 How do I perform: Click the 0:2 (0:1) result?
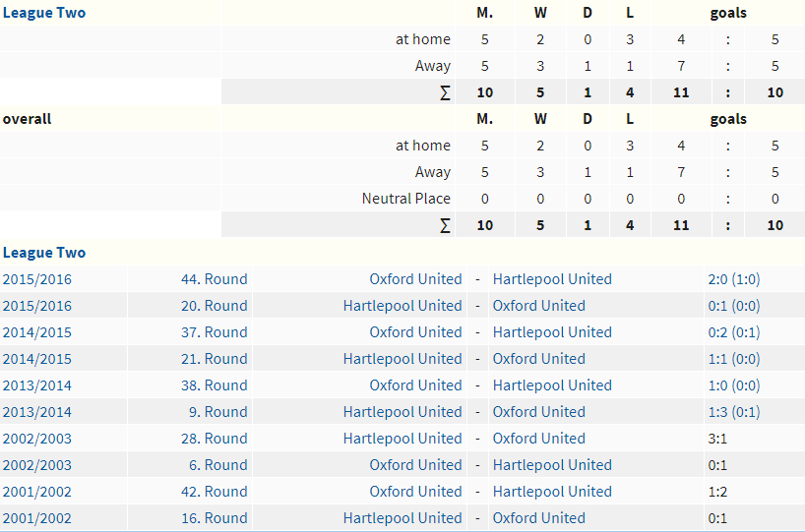pyautogui.click(x=733, y=332)
